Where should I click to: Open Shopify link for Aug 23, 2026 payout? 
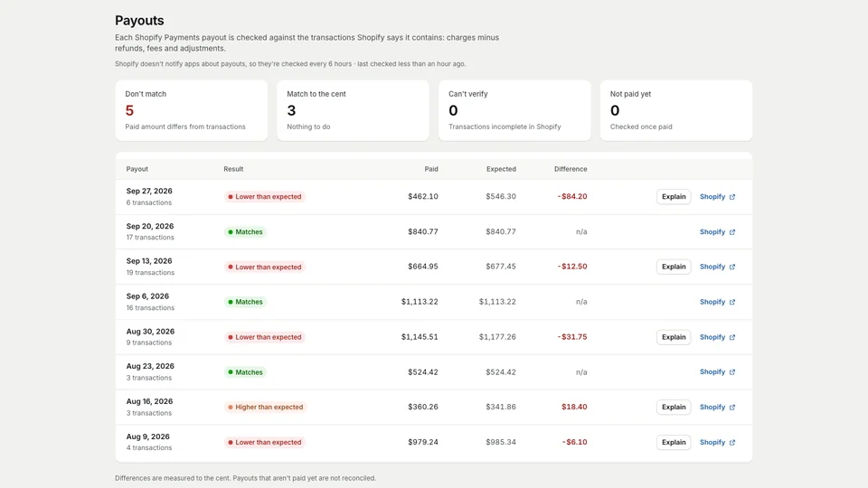click(x=717, y=371)
